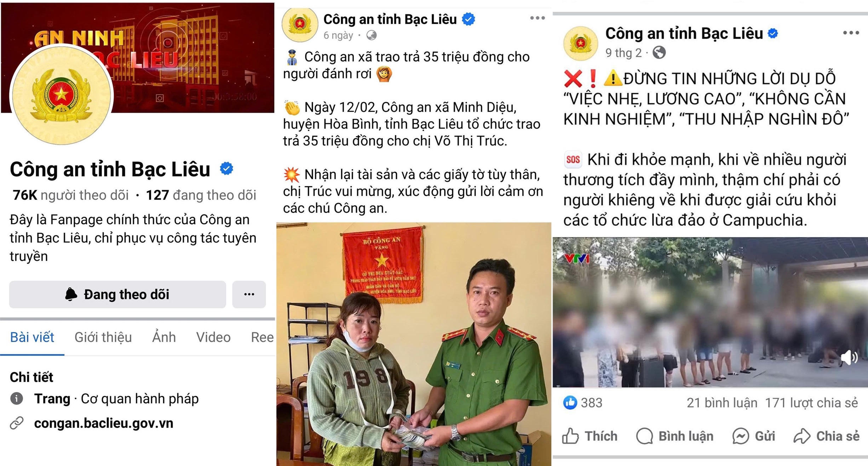
Task: Click the Bình luận comment button
Action: pyautogui.click(x=675, y=436)
